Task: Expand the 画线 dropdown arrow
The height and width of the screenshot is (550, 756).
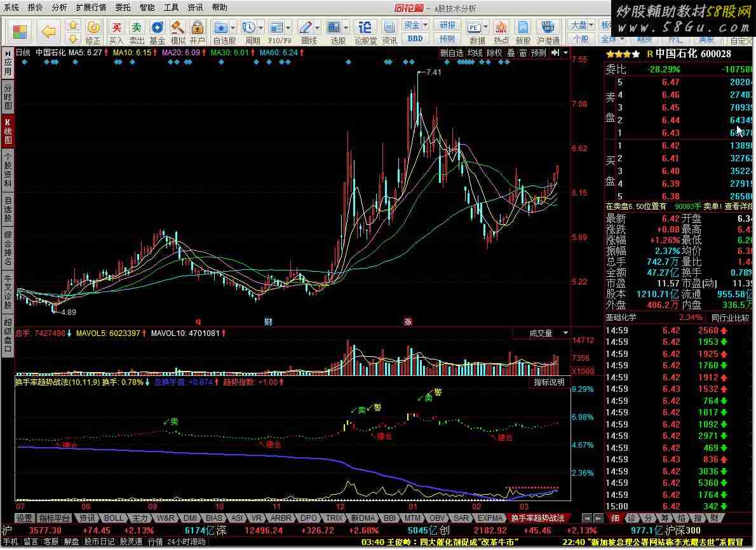Action: pos(317,27)
